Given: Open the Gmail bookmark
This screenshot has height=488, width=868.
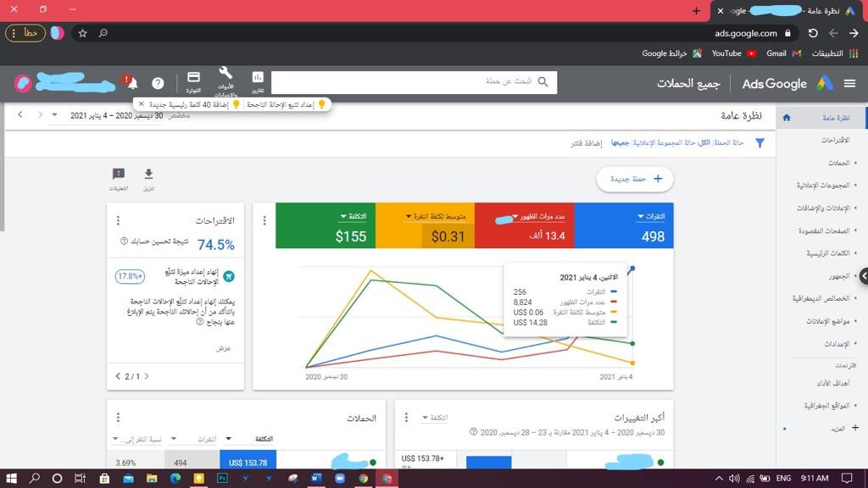Looking at the screenshot, I should click(x=784, y=53).
